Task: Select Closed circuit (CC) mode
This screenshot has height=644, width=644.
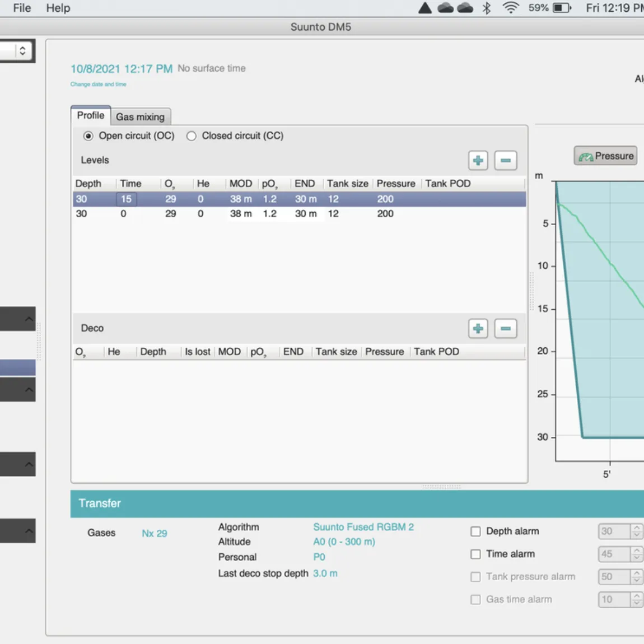Action: 192,136
